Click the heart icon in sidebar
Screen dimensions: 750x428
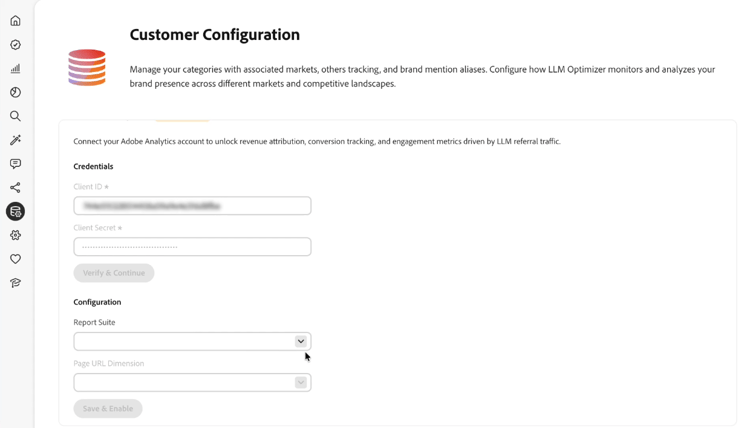pos(15,259)
